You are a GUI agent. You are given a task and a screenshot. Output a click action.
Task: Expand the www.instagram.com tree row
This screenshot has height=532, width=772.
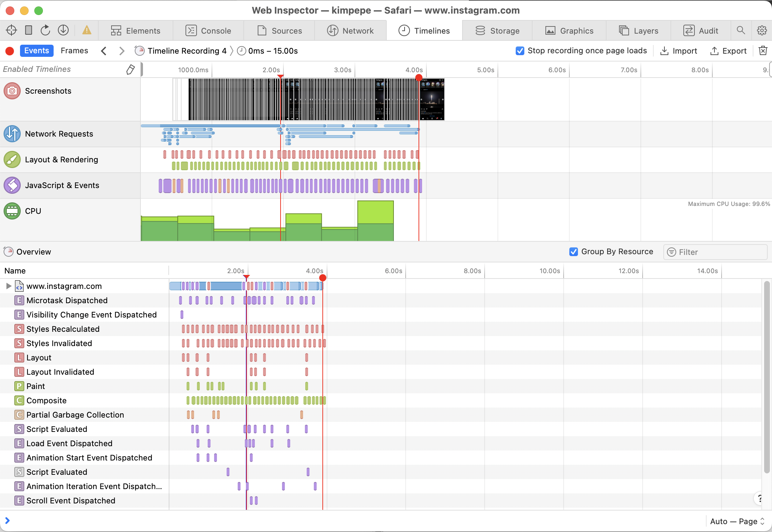tap(9, 286)
